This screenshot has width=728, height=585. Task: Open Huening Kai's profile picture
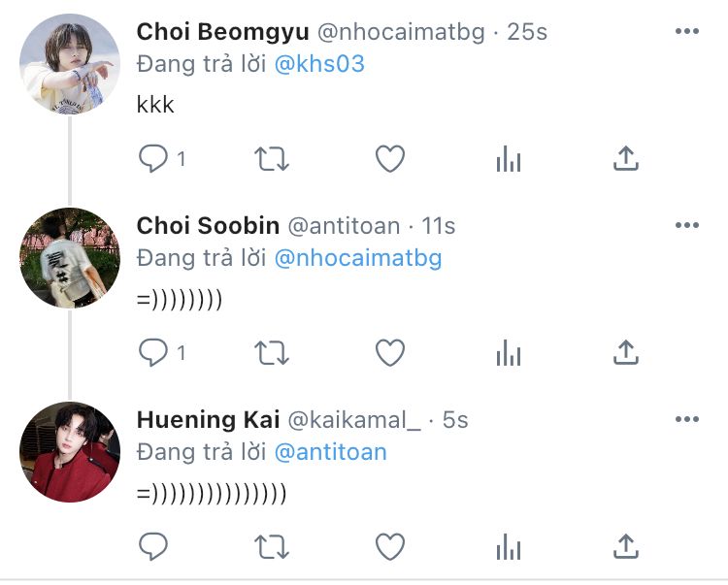pyautogui.click(x=70, y=452)
